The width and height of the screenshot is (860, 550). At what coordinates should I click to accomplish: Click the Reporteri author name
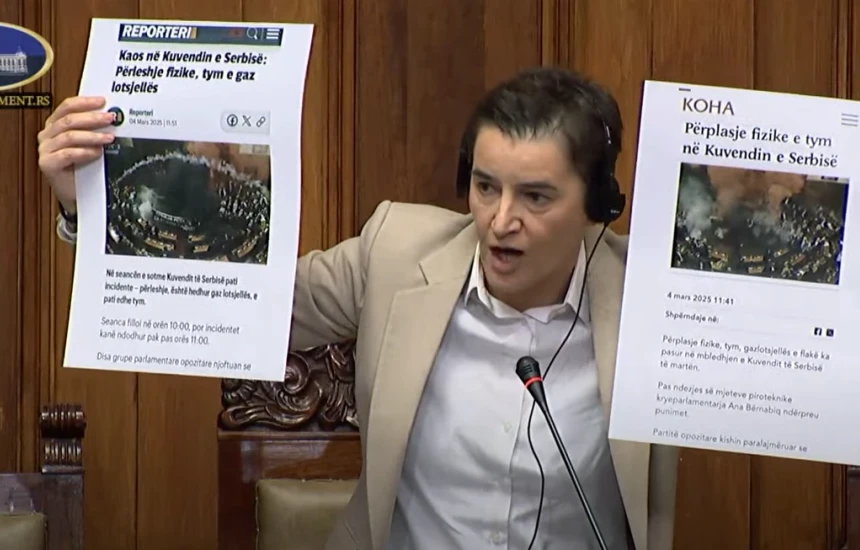(141, 112)
